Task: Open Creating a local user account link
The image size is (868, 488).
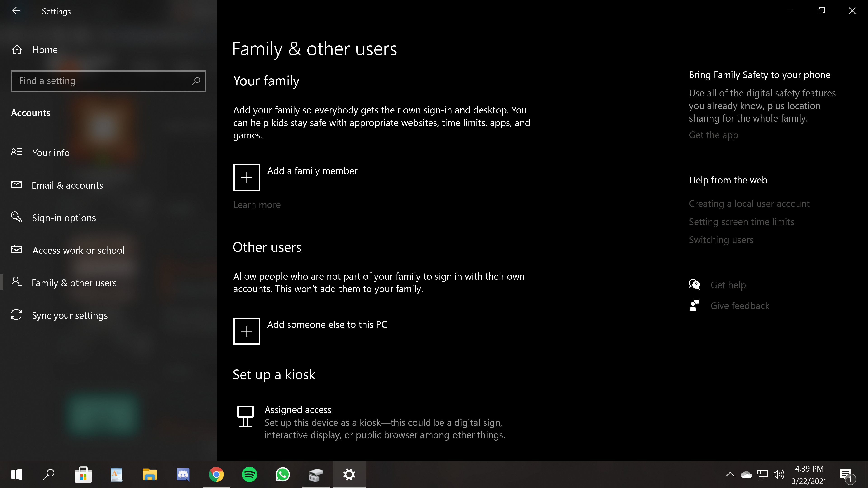Action: 749,204
